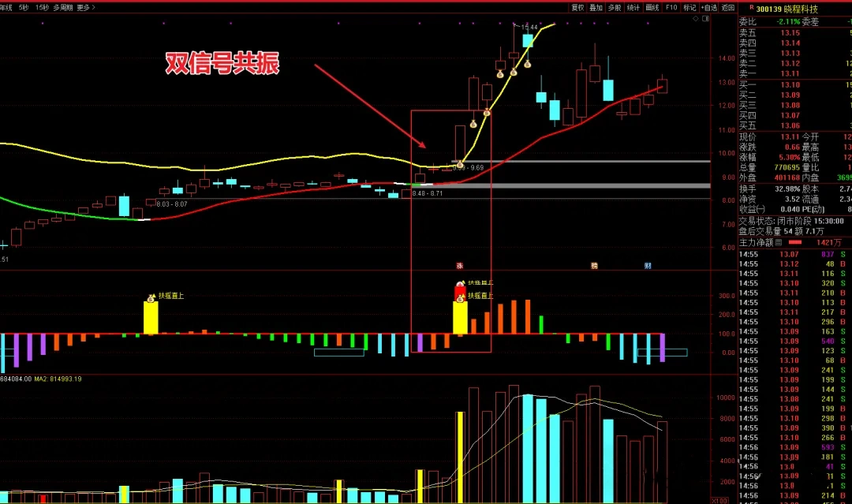Select the 叠加 overlay toolbar item
Image resolution: width=852 pixels, height=504 pixels.
(x=596, y=8)
